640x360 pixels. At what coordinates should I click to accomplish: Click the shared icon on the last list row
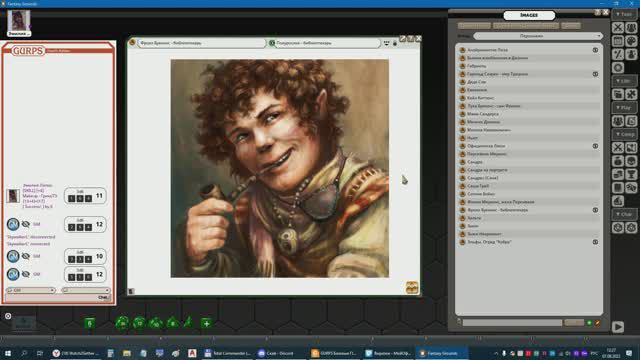[595, 242]
